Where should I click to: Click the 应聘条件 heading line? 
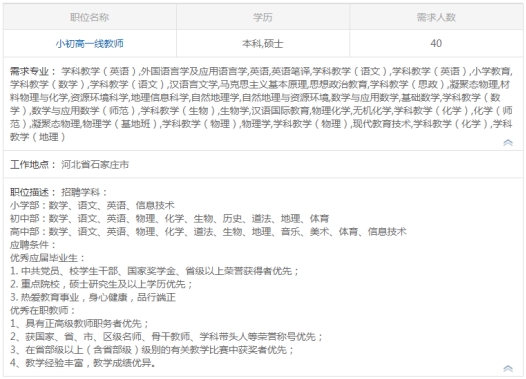click(33, 245)
